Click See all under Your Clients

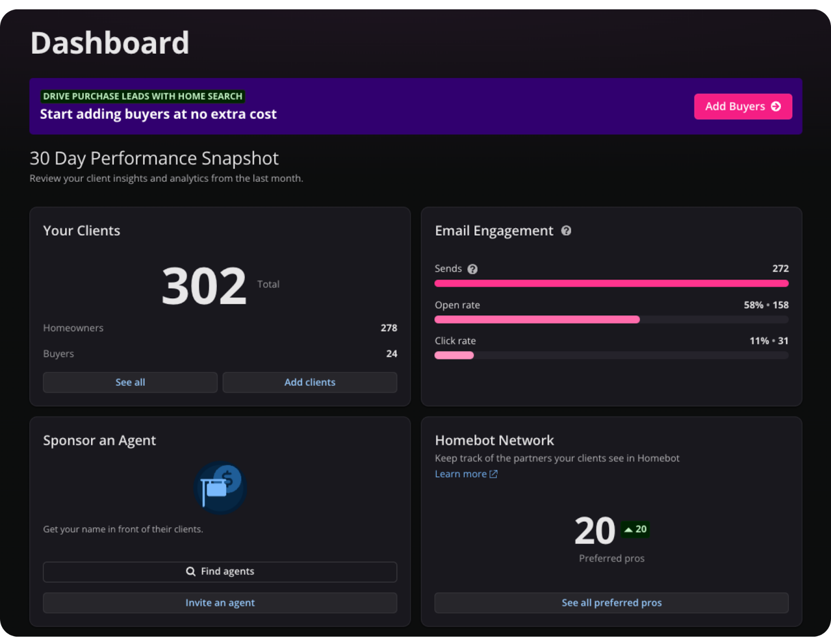[x=130, y=382]
